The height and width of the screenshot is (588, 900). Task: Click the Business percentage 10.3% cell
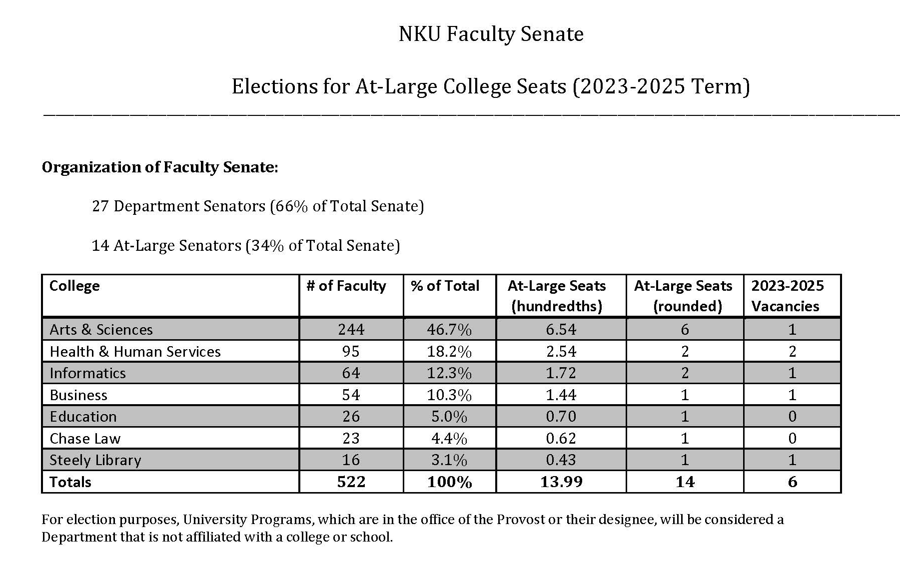click(449, 395)
